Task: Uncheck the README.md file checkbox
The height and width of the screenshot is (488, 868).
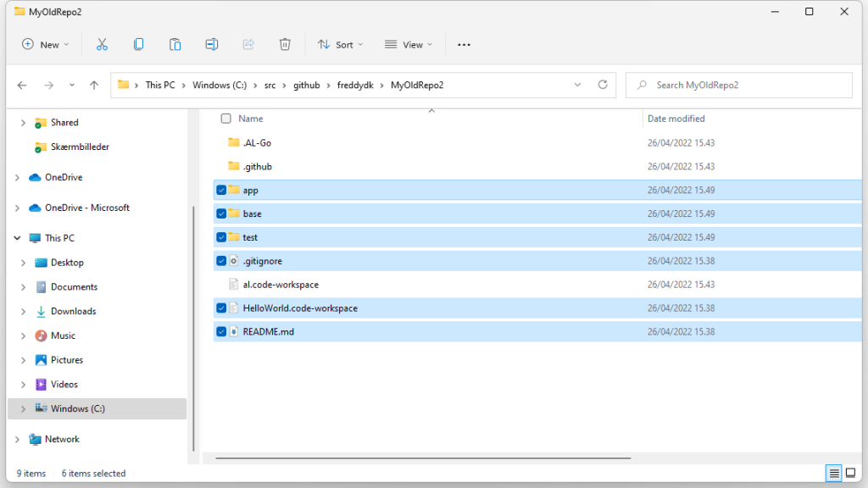Action: pos(221,332)
